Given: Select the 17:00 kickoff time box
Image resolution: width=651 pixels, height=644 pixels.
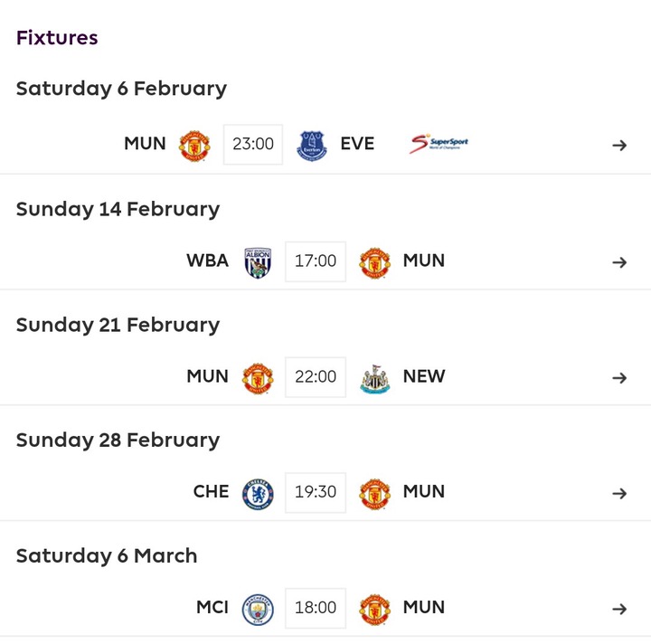Looking at the screenshot, I should [x=316, y=261].
